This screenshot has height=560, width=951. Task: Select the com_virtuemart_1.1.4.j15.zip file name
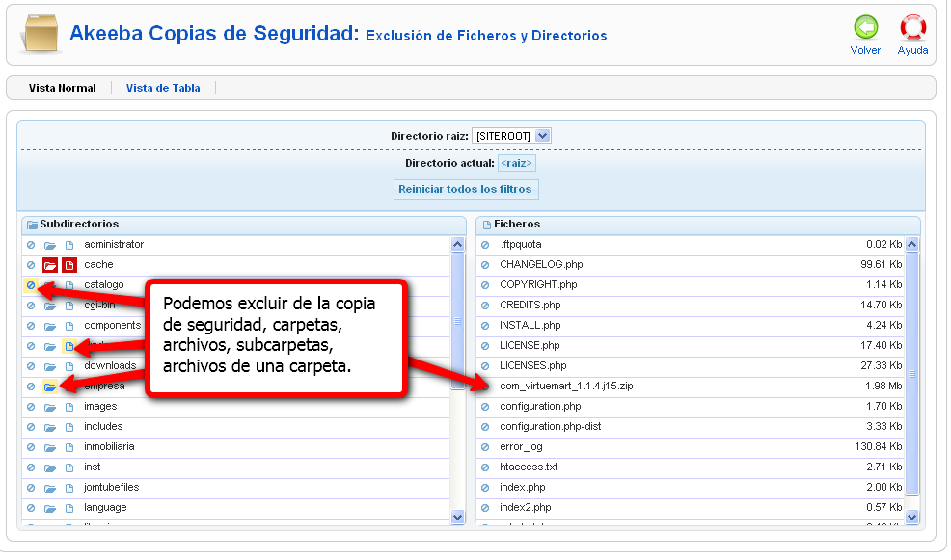point(568,387)
